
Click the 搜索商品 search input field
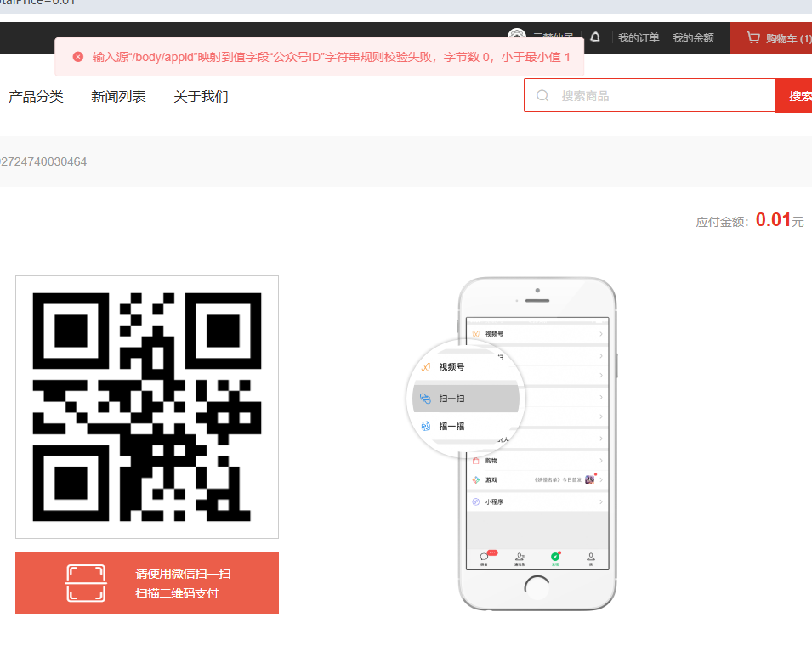(650, 95)
